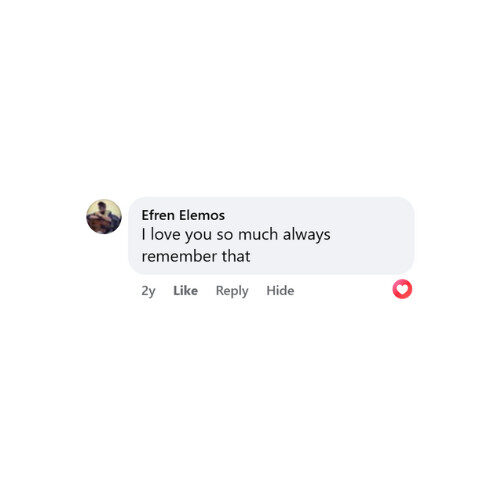Viewport: 500px width, 500px height.
Task: View who reacted with the love heart
Action: [x=402, y=289]
